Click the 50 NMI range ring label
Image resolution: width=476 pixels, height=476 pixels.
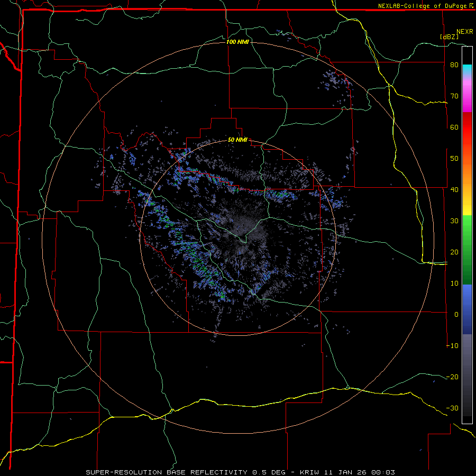point(237,140)
